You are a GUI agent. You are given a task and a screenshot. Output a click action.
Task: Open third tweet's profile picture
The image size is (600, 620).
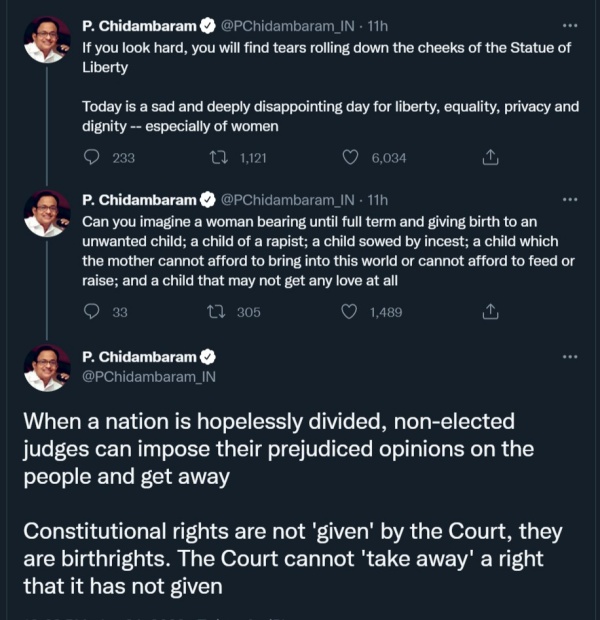tap(47, 367)
